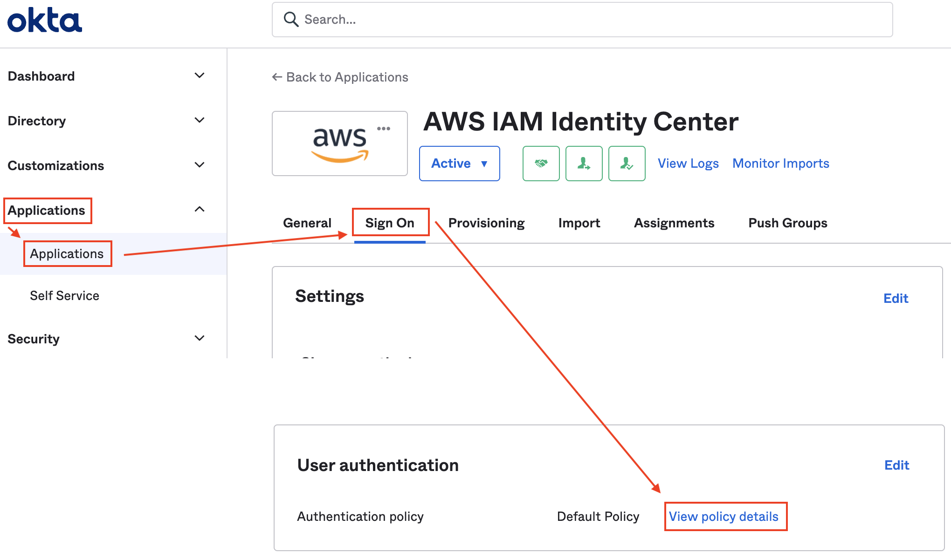This screenshot has height=560, width=951.
Task: Click the handshake icon button
Action: click(x=541, y=164)
